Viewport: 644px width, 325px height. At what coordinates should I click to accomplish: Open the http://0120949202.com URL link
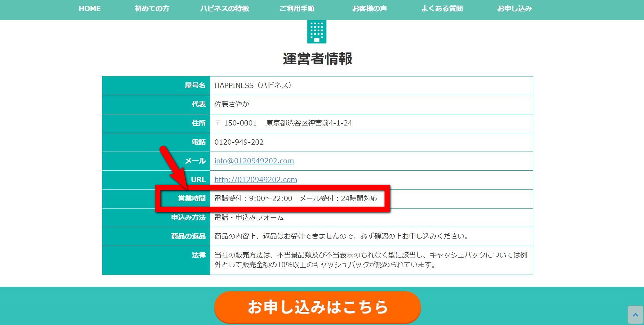[256, 180]
